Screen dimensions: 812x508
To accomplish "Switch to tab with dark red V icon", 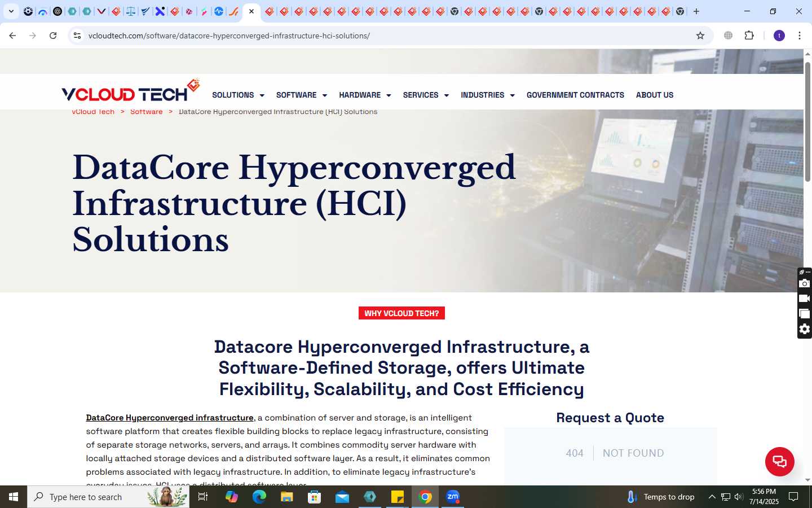I will (x=101, y=11).
